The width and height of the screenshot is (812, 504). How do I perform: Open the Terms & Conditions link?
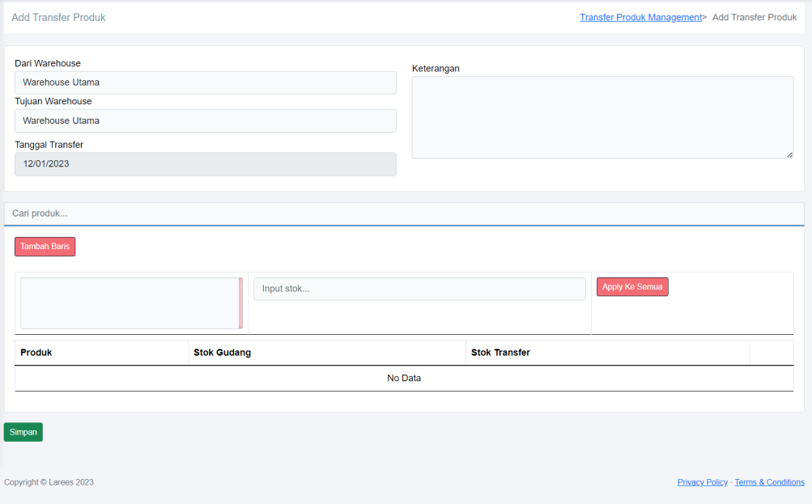tap(769, 482)
